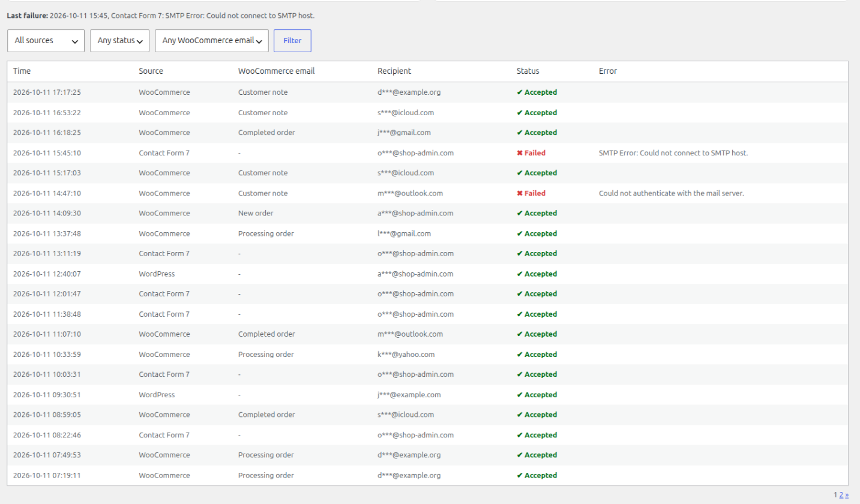
Task: Select timestamp 2026-10-11 17:17:25
Action: tap(47, 92)
